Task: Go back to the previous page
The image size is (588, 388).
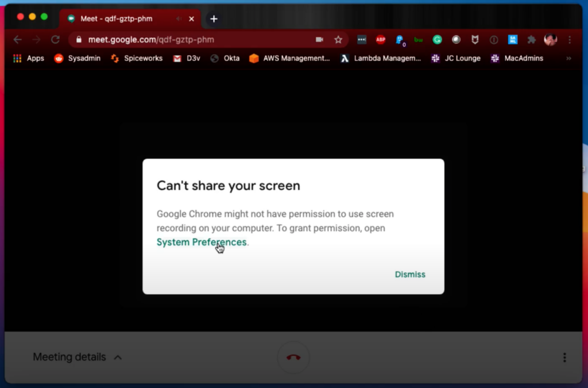Action: (18, 40)
